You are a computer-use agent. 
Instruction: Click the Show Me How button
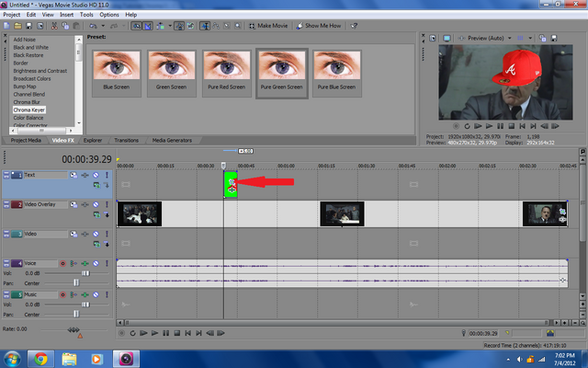pos(319,26)
